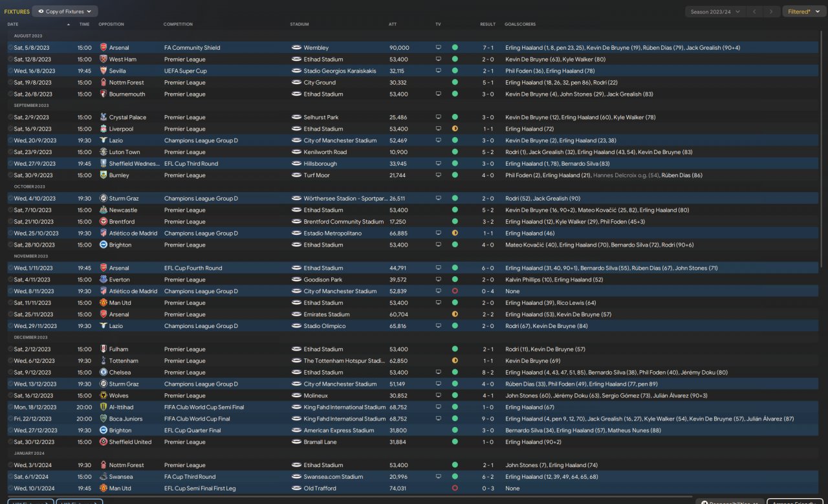Open the Sheffield United opposition link
The height and width of the screenshot is (504, 828).
click(130, 442)
